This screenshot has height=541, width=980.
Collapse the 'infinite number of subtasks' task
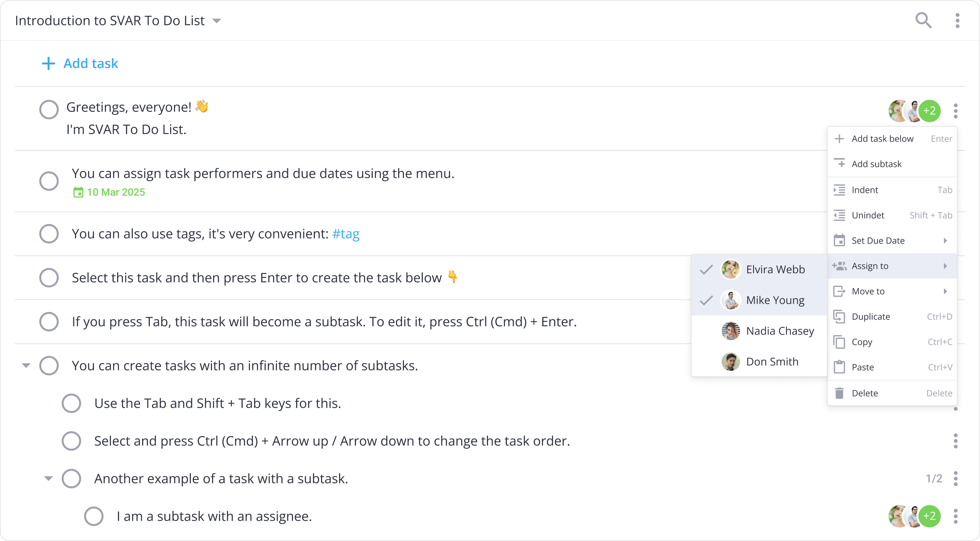[26, 365]
